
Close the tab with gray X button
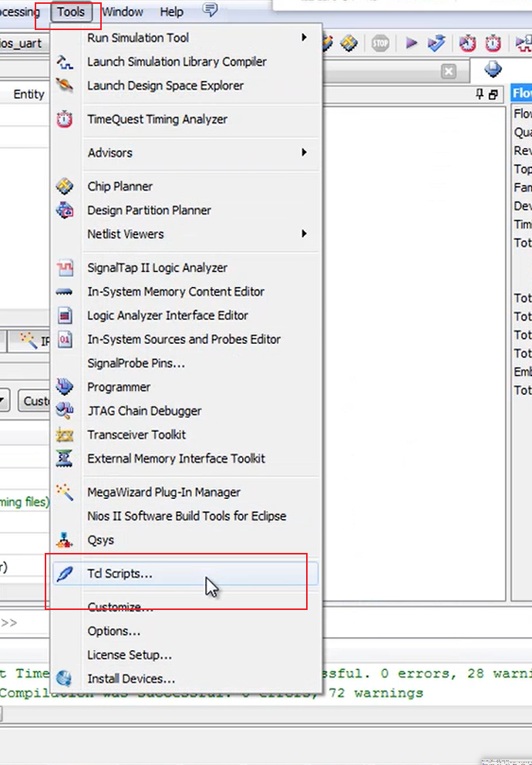pos(449,72)
